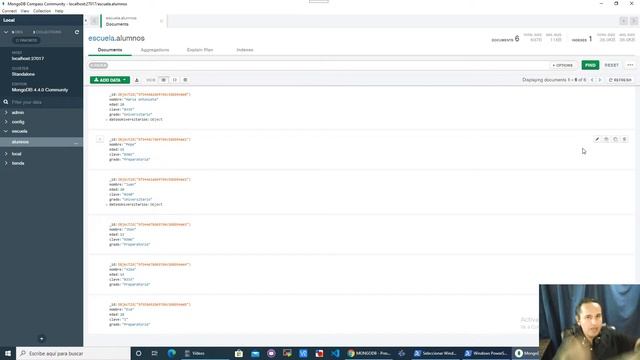This screenshot has height=360, width=640.
Task: Click the export collection icon
Action: coord(137,80)
